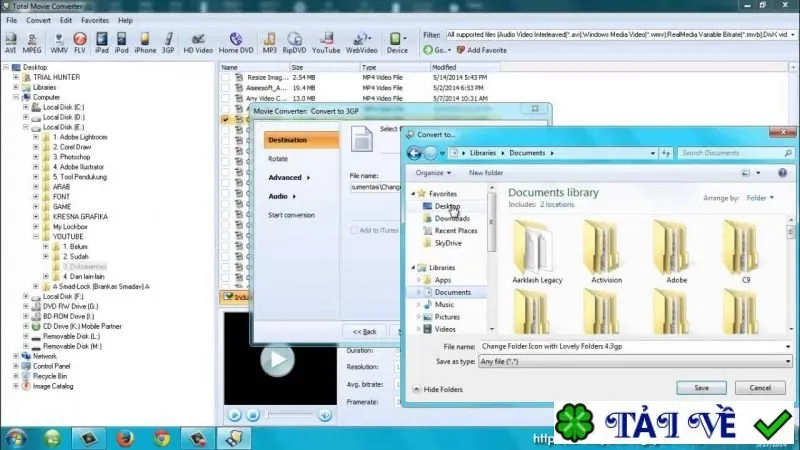Viewport: 800px width, 450px height.
Task: Pick the iPod format icon
Action: tap(121, 43)
